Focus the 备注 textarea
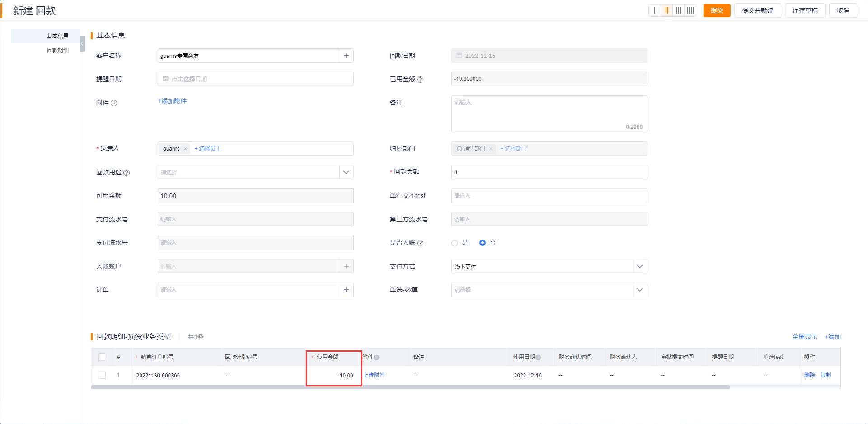868x424 pixels. (549, 114)
